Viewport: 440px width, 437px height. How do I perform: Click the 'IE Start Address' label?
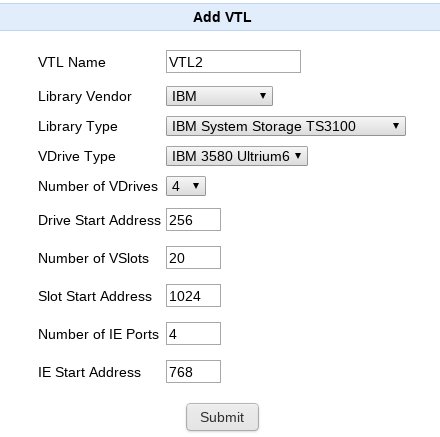(x=89, y=372)
